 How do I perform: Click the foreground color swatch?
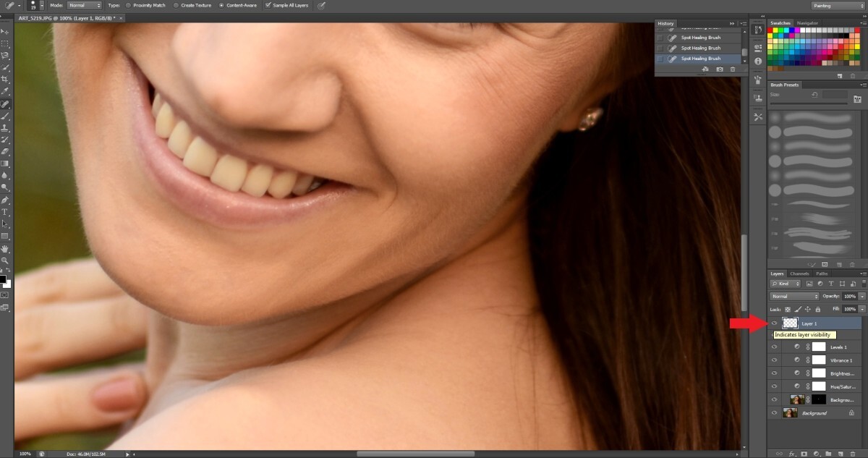3,278
